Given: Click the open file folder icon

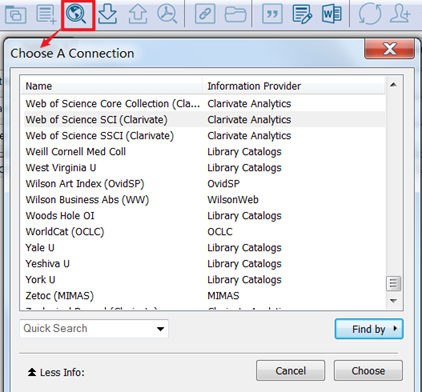Looking at the screenshot, I should tap(235, 14).
